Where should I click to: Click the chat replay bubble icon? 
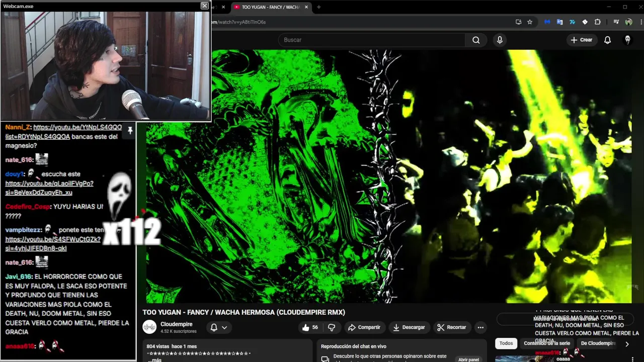(x=325, y=359)
